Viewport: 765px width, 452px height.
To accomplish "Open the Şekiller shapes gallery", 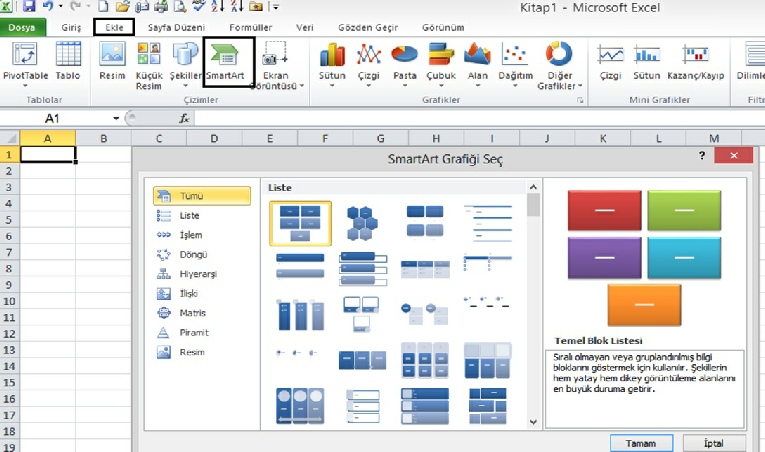I will pos(185,63).
